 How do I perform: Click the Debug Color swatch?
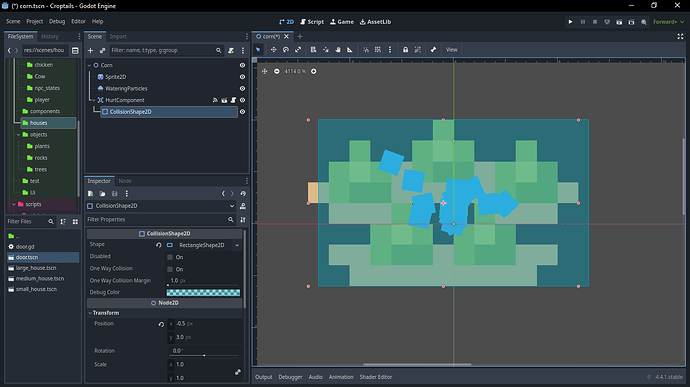tap(203, 292)
